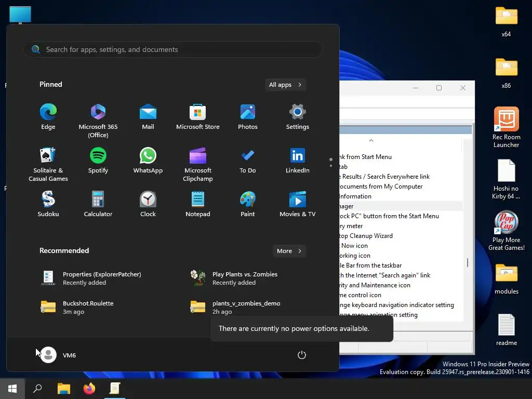The width and height of the screenshot is (532, 399).
Task: Select the modules desktop folder
Action: 506,279
